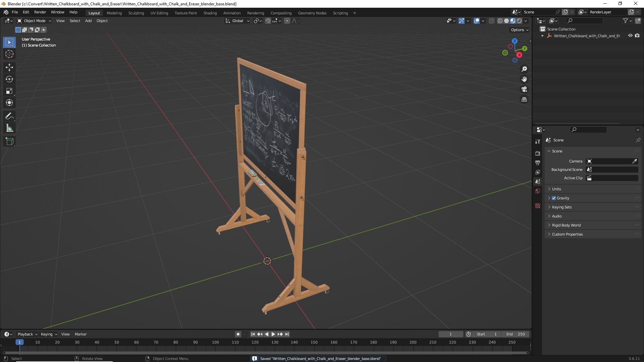Screen dimensions: 644x362
Task: Activate the 3D Cursor tool
Action: [9, 54]
